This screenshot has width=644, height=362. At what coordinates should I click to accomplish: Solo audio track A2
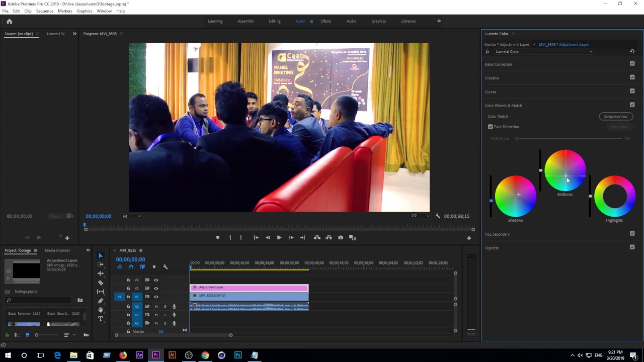(x=165, y=315)
